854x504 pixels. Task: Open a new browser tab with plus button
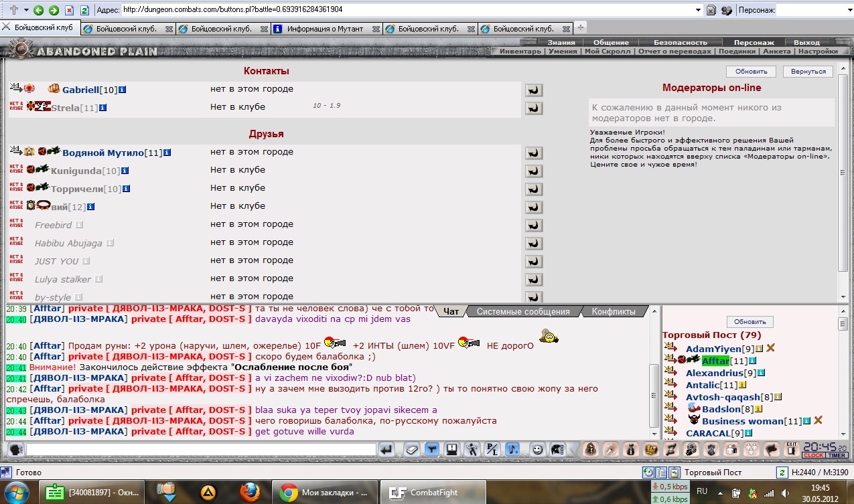[581, 28]
